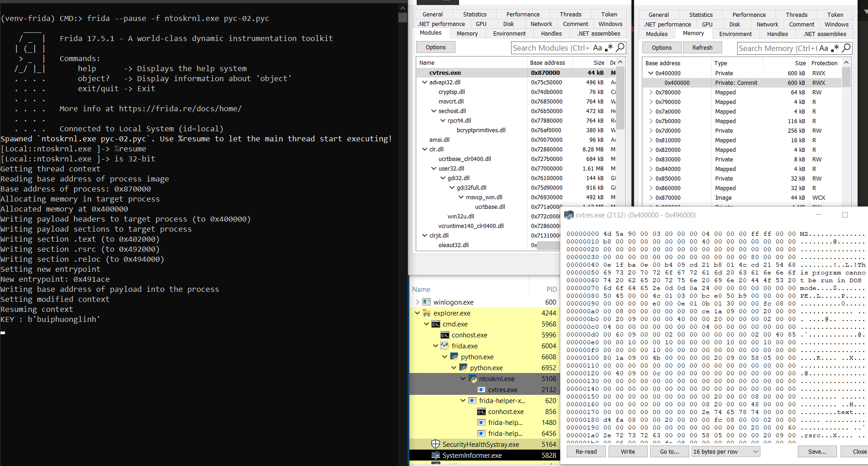The height and width of the screenshot is (466, 868).
Task: Click the SecurityHealthSystray.exe shield icon
Action: [436, 444]
